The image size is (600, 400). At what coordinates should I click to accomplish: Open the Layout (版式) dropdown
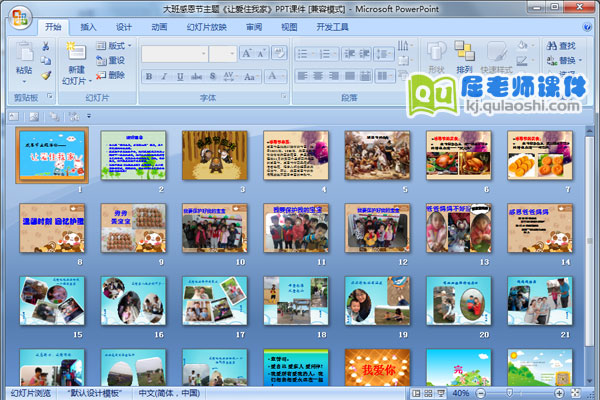(x=116, y=46)
